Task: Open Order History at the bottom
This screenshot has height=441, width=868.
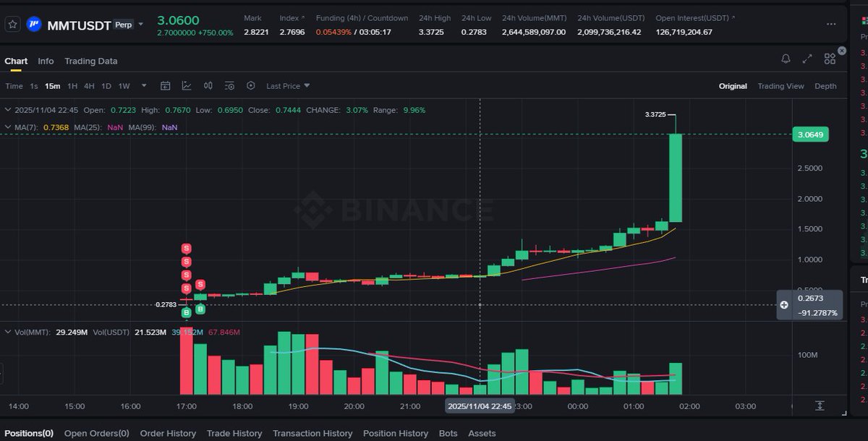Action: coord(168,433)
